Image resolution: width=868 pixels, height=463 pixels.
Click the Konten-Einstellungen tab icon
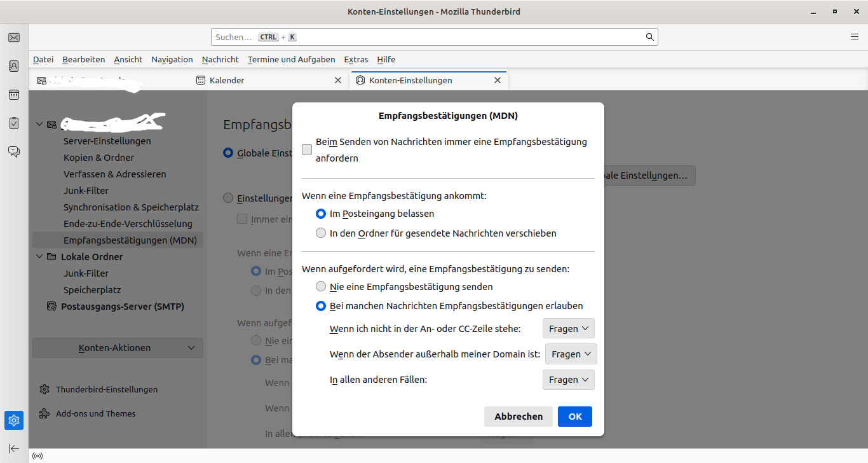point(360,80)
